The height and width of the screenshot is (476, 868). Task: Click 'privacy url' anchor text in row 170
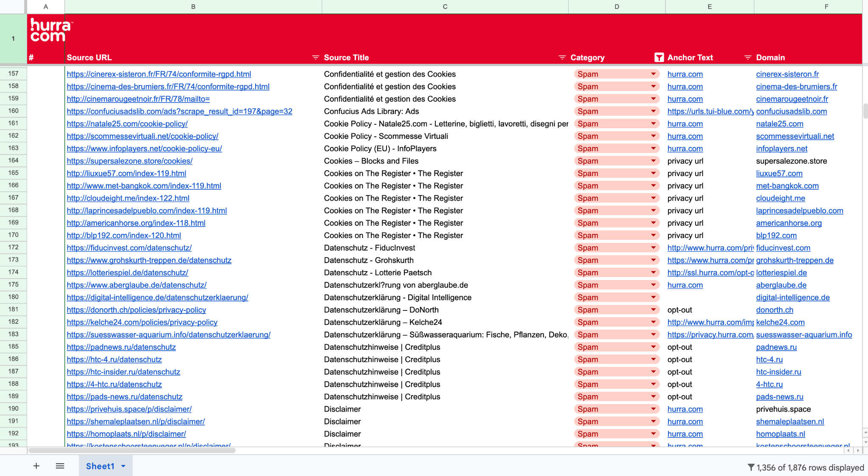(685, 235)
